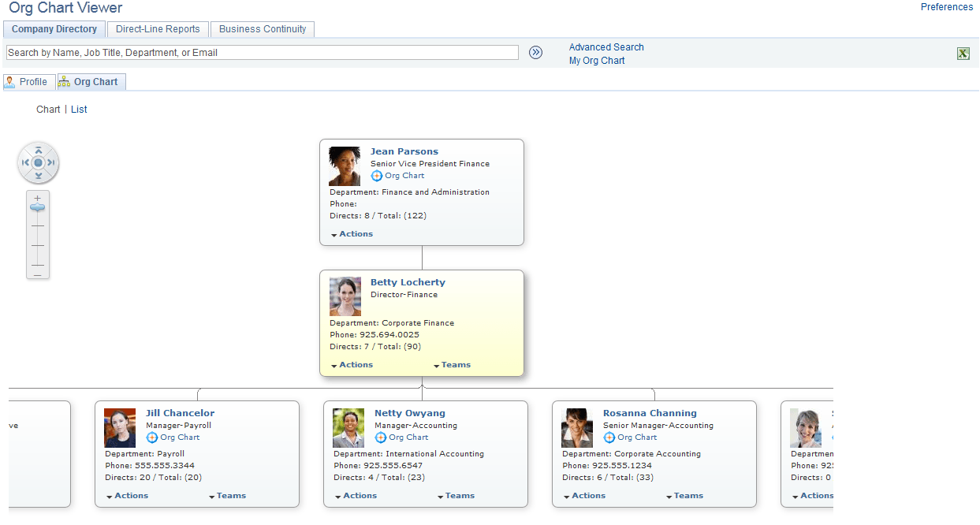Click the Advanced Search link
The image size is (980, 525).
[x=606, y=47]
